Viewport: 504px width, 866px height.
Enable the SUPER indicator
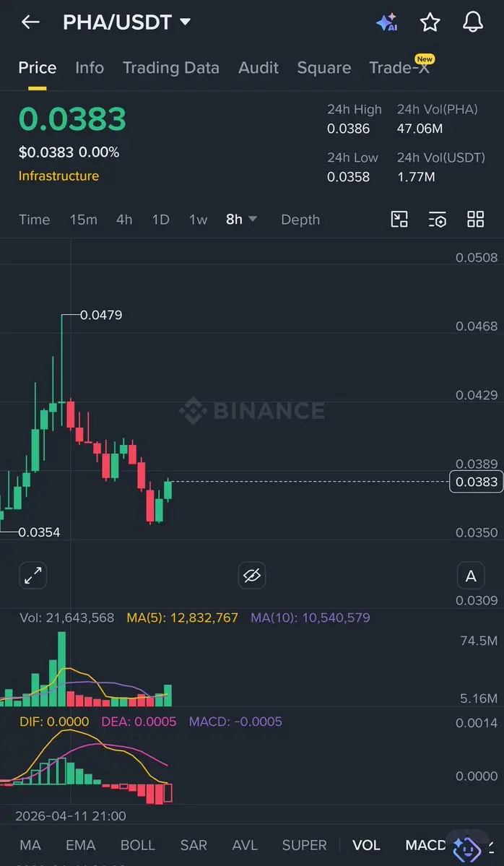pos(305,846)
